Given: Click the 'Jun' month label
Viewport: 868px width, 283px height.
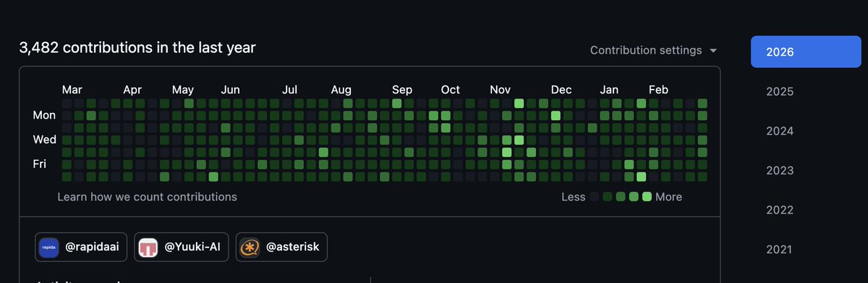Looking at the screenshot, I should click(x=230, y=90).
